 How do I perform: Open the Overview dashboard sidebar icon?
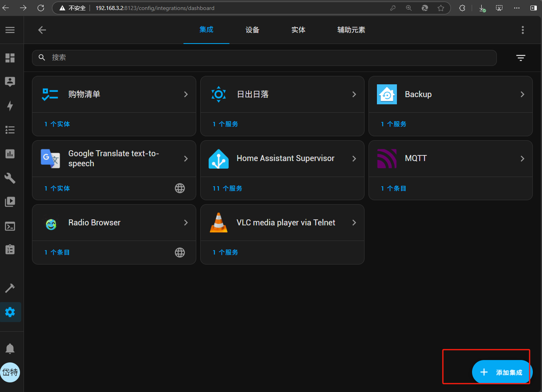(10, 58)
